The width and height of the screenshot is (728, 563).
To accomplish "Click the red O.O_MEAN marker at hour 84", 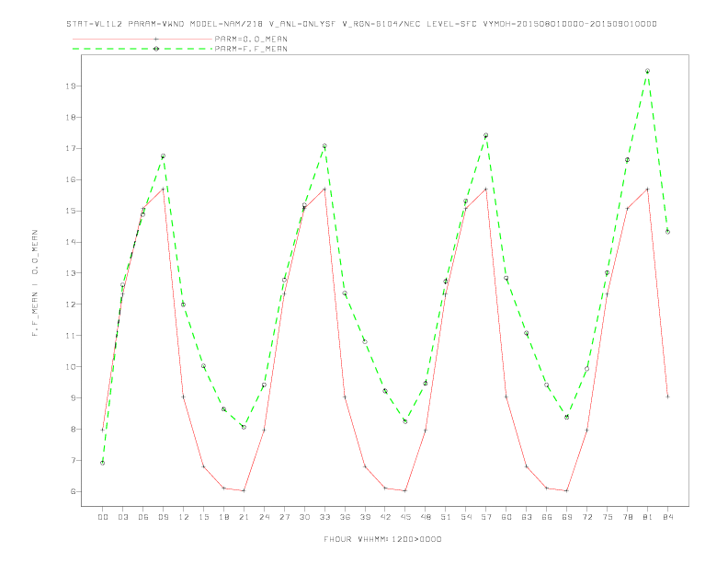I will [667, 396].
